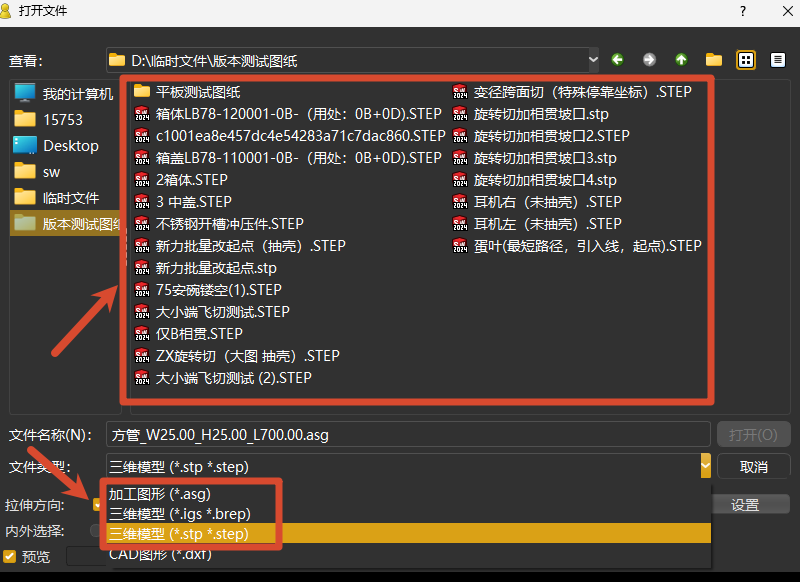Click the grey forward navigation arrow
Image resolution: width=800 pixels, height=582 pixels.
pyautogui.click(x=649, y=60)
